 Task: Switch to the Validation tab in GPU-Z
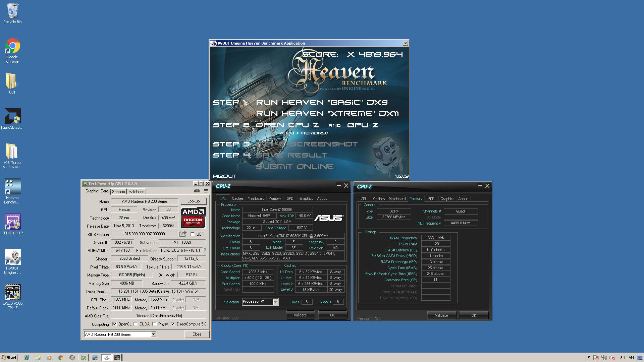coord(137,191)
